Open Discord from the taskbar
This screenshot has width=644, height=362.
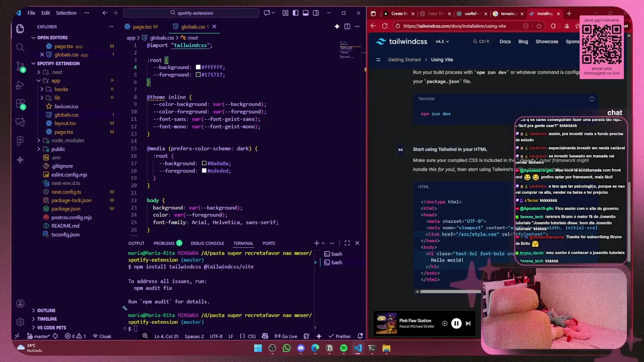[301, 348]
